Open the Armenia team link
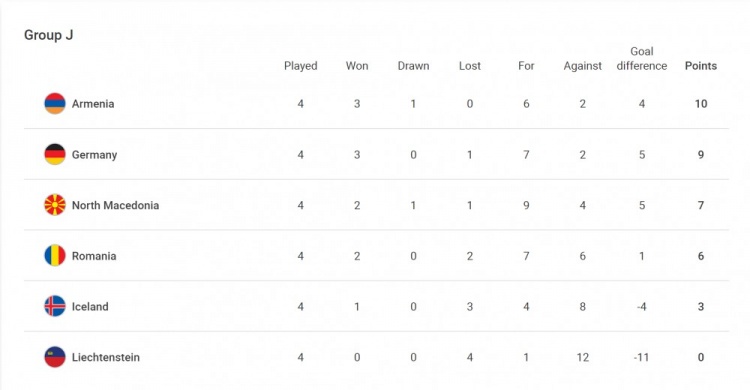 tap(93, 104)
